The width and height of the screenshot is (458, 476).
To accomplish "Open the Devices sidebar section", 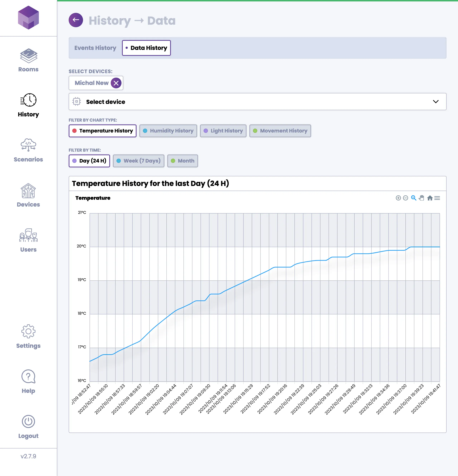I will click(28, 195).
